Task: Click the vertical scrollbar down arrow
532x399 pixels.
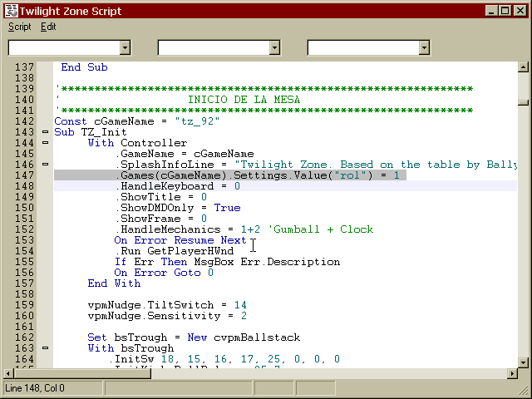Action: point(523,362)
